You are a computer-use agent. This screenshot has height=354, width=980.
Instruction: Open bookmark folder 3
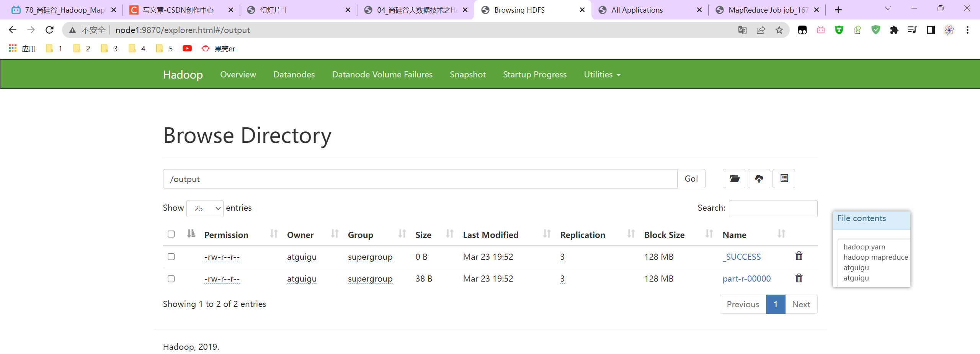(109, 49)
